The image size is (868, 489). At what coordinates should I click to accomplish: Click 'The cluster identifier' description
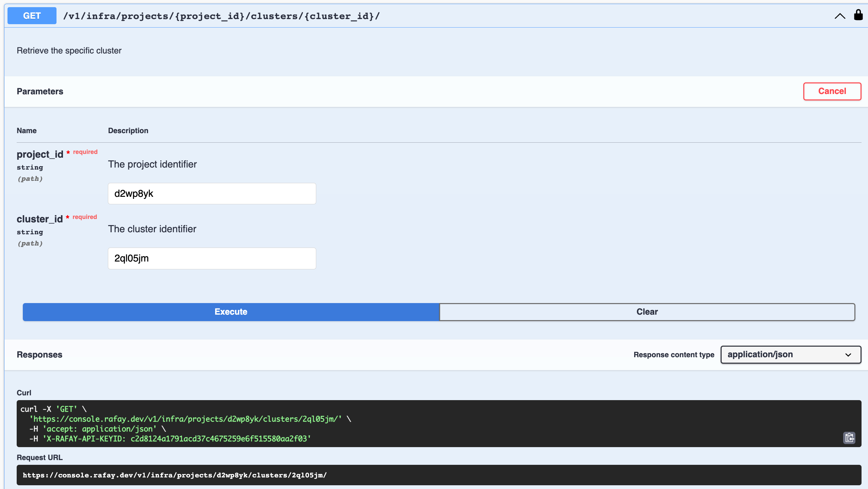point(152,229)
